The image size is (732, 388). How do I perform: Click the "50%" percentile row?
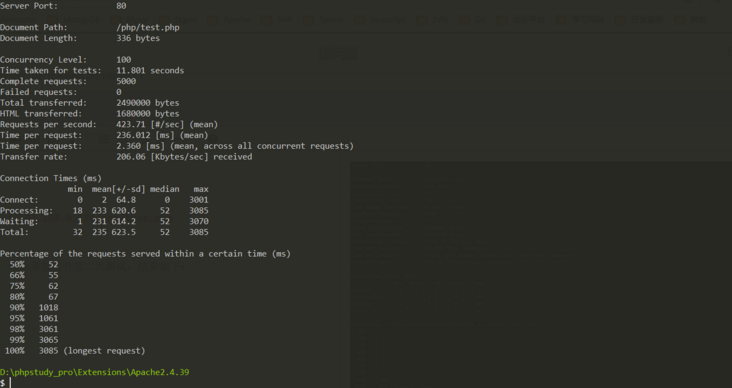34,264
